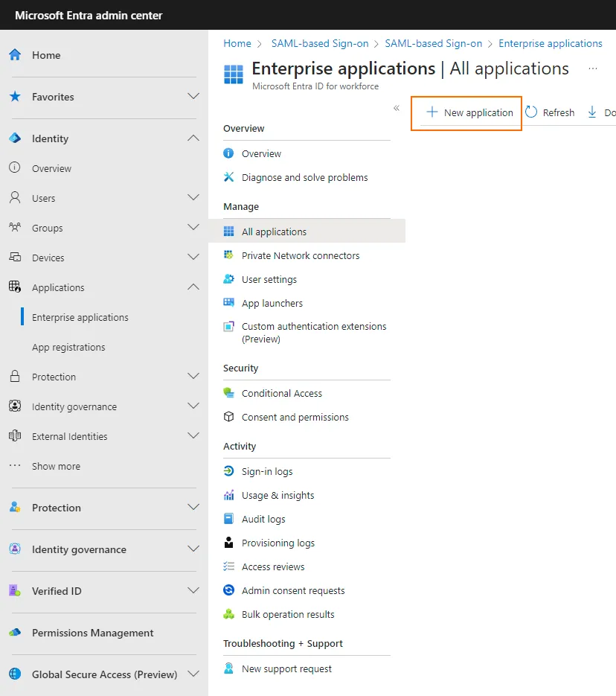Expand the Favorites section chevron

point(193,96)
